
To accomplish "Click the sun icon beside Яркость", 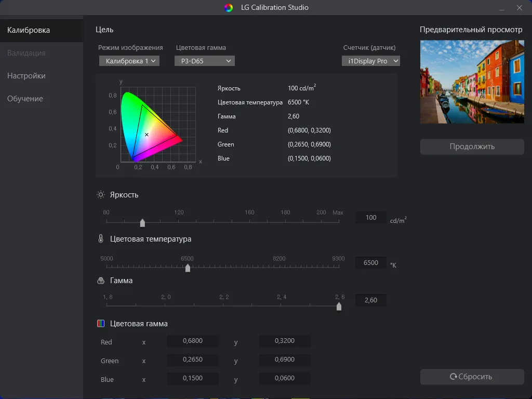I will 101,195.
